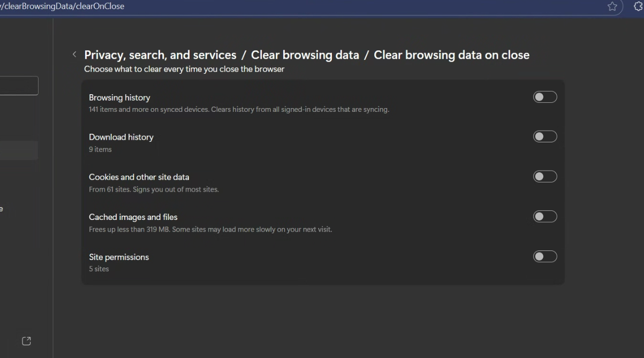The height and width of the screenshot is (358, 644).
Task: Open the Extensions puzzle-piece icon
Action: [638, 6]
